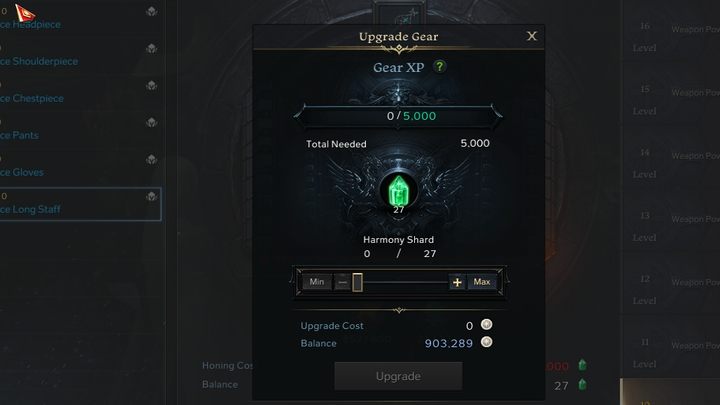
Task: Click the Upgrade button
Action: coord(398,376)
